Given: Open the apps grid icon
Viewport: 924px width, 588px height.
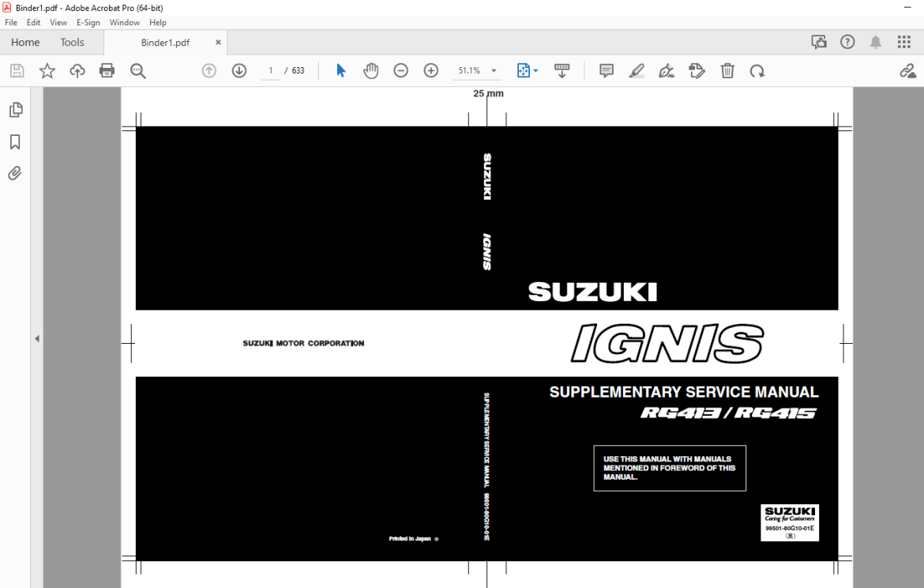Looking at the screenshot, I should point(904,42).
